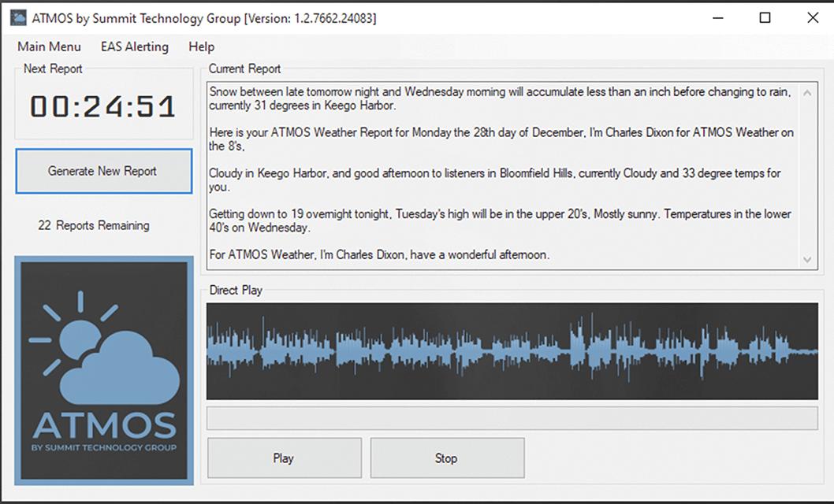Maximize the ATMOS window
The width and height of the screenshot is (834, 504).
[x=765, y=18]
